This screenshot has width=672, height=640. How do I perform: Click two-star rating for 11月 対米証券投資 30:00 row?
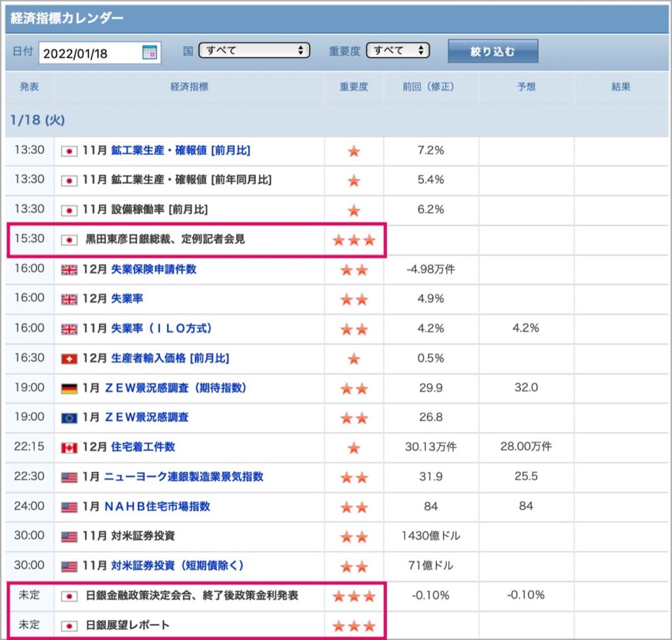tap(354, 537)
